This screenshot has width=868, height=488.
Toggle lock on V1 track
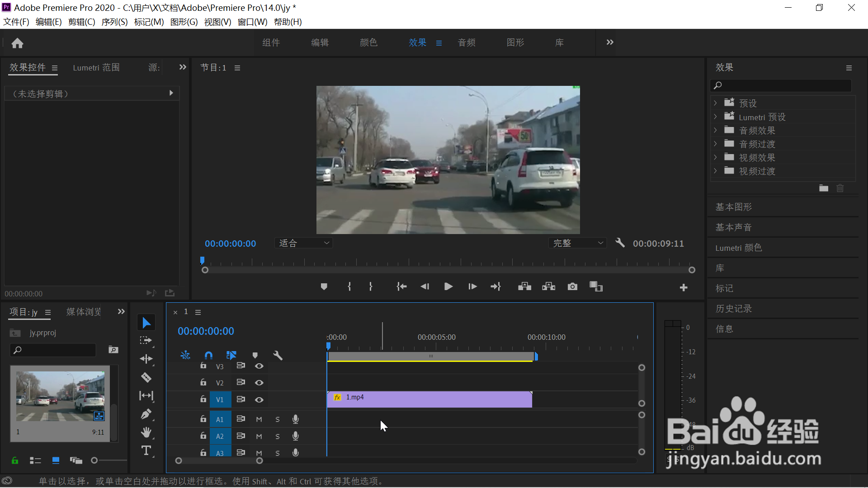203,399
